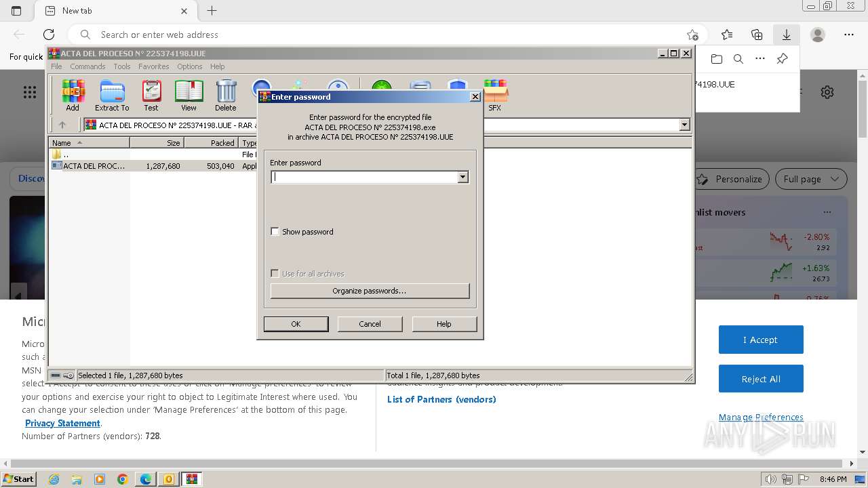
Task: Open the Enter password dropdown arrow
Action: click(462, 177)
